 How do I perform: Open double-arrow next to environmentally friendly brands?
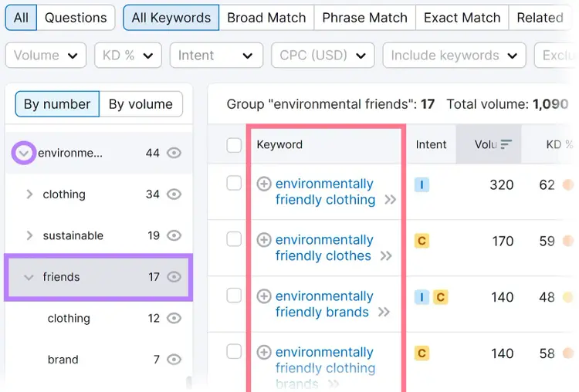(384, 313)
